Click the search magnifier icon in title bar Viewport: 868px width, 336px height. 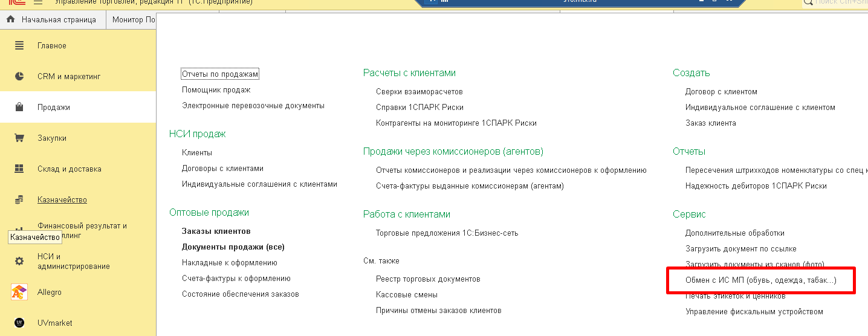point(808,2)
